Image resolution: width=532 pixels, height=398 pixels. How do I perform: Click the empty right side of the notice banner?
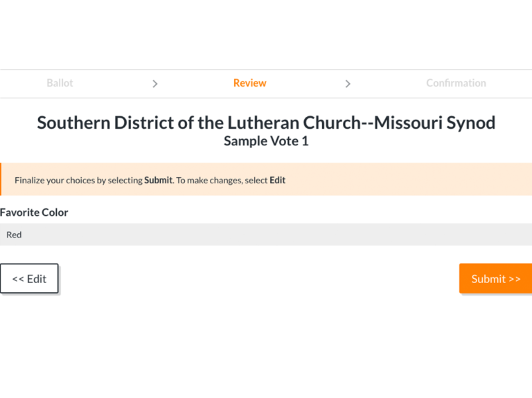pyautogui.click(x=429, y=179)
